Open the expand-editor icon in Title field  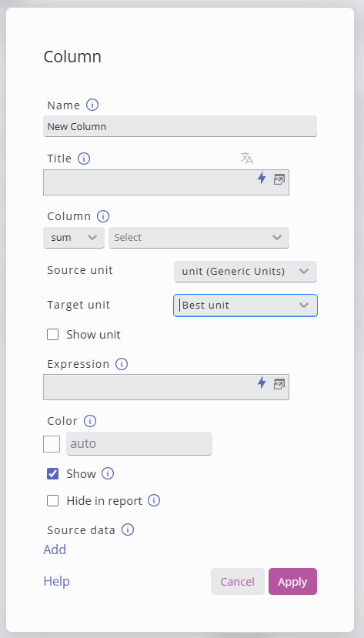click(x=279, y=179)
